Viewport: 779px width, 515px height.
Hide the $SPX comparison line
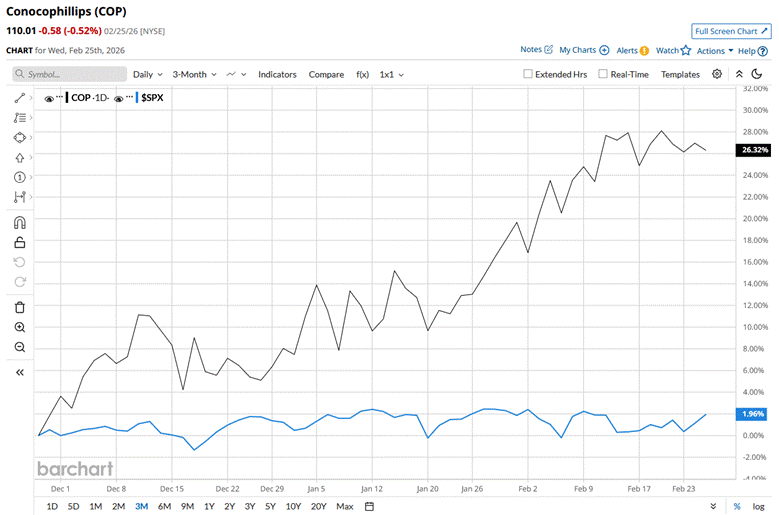tap(119, 98)
